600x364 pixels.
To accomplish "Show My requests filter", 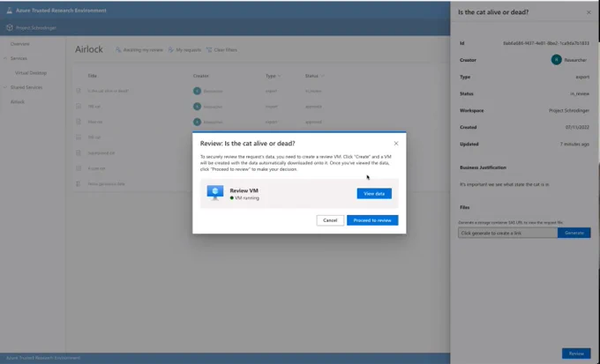I will (188, 50).
